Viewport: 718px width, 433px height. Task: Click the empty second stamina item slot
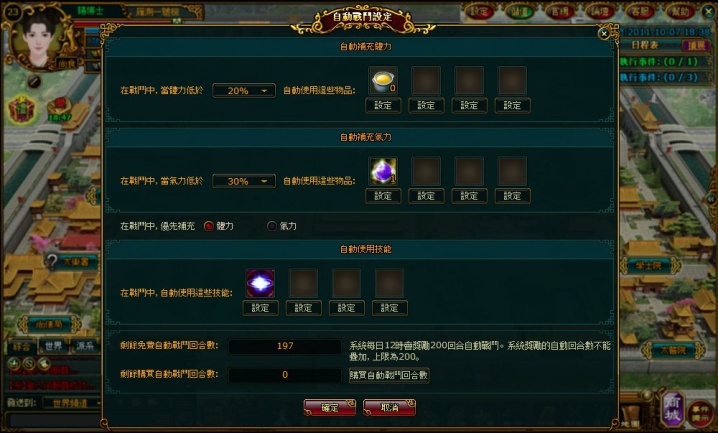point(426,81)
